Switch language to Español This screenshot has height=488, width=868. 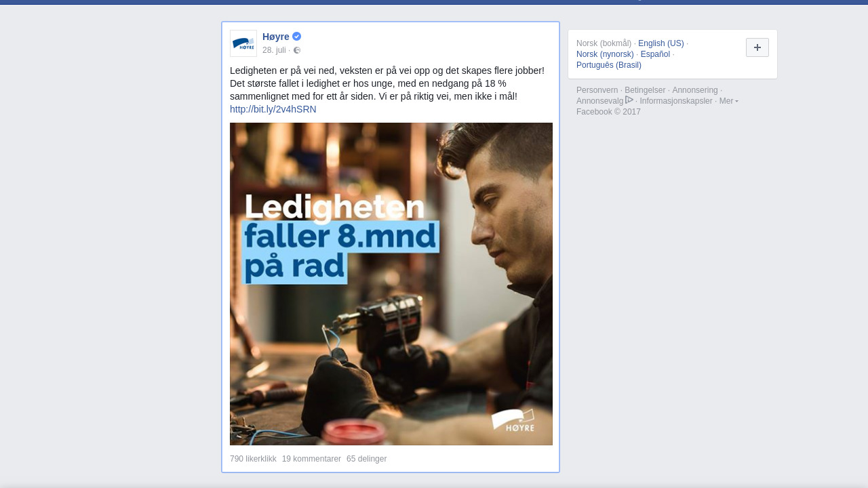(655, 54)
